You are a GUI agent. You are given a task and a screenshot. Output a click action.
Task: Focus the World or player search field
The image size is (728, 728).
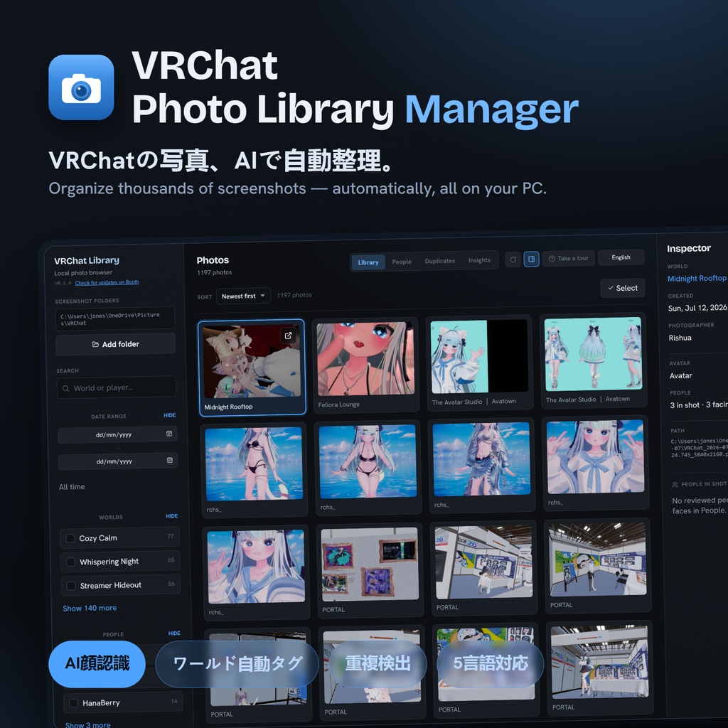[x=117, y=387]
